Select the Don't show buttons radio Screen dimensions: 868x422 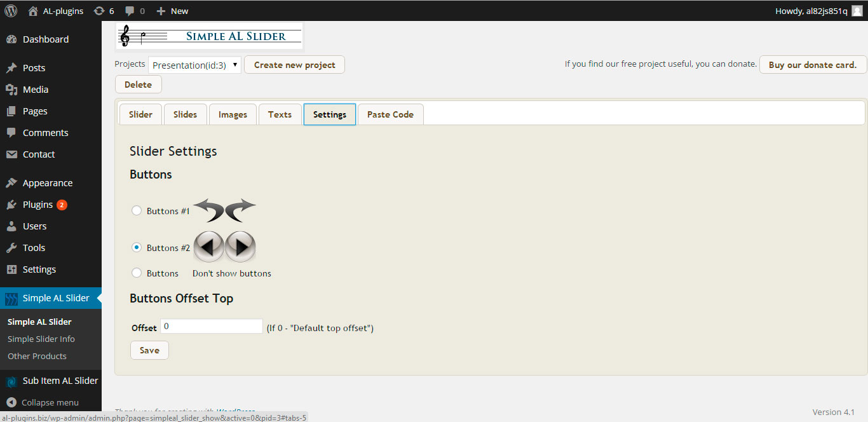click(136, 273)
